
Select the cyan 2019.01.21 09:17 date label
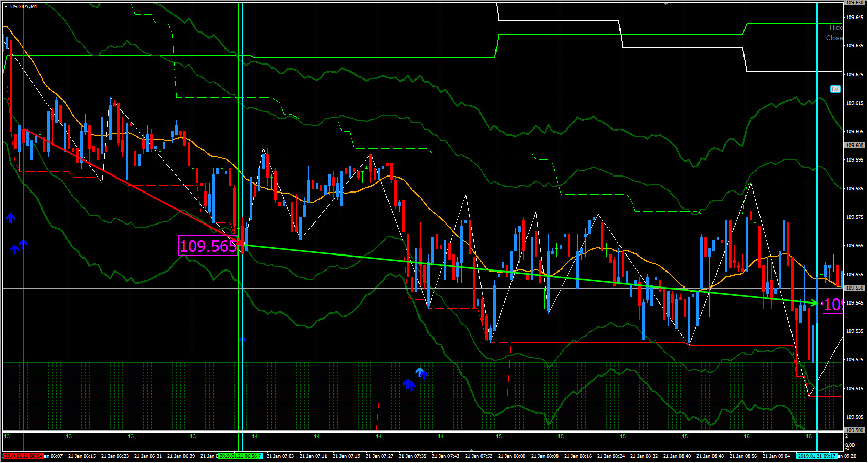(816, 456)
